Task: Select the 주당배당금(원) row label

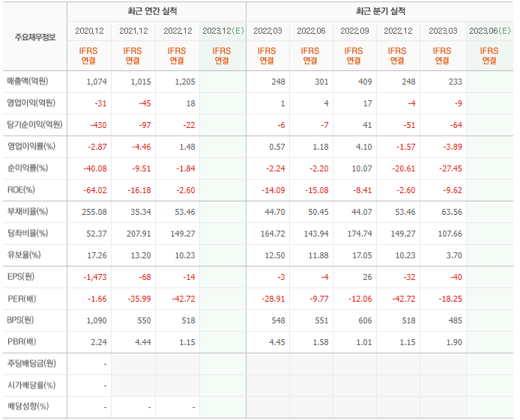Action: [31, 363]
